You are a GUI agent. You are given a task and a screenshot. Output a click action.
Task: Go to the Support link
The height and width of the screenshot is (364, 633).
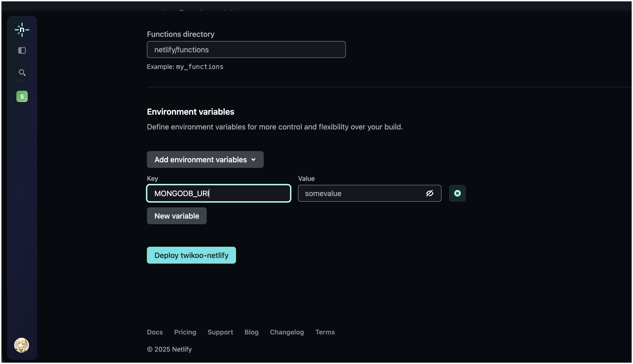click(x=220, y=332)
